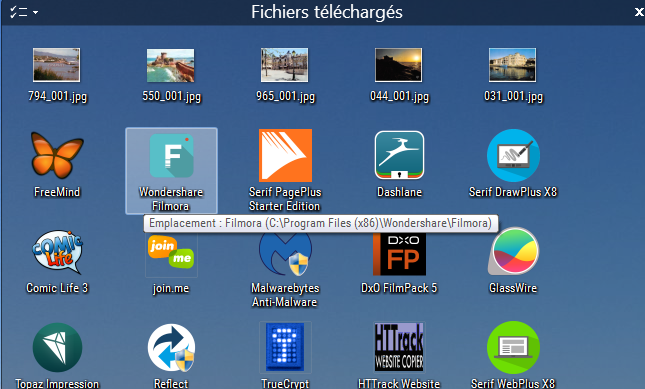Launch the TrueCrypt icon
Viewport: 645px width, 389px height.
coord(285,347)
